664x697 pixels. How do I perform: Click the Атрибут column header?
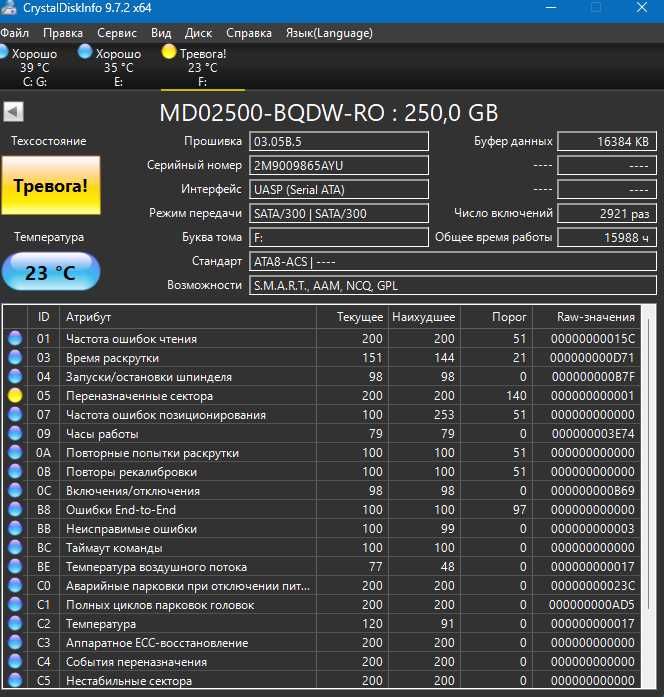click(x=188, y=317)
